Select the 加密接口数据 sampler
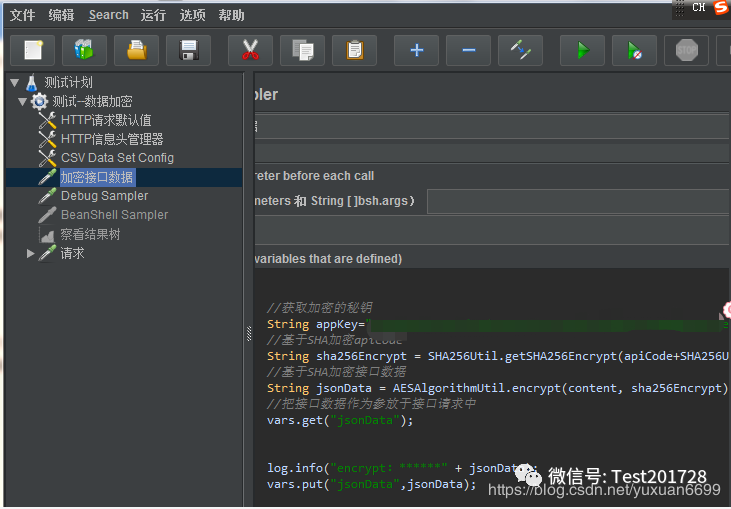This screenshot has width=731, height=509. tap(97, 177)
